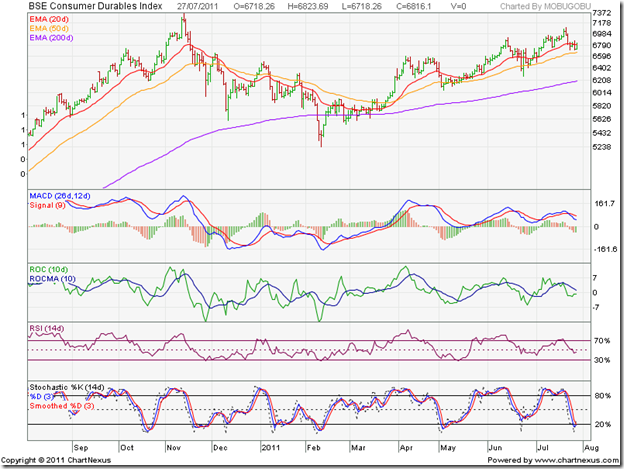Click the Smoothed %D (3) label
This screenshot has height=469, width=624.
(62, 406)
